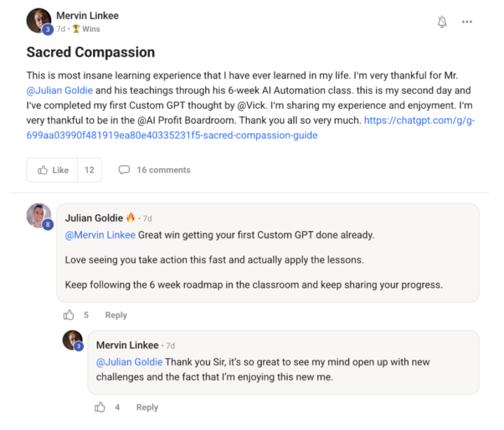Screen dimensions: 504x430
Task: Click Mervin Linkee's reply avatar
Action: (x=73, y=341)
